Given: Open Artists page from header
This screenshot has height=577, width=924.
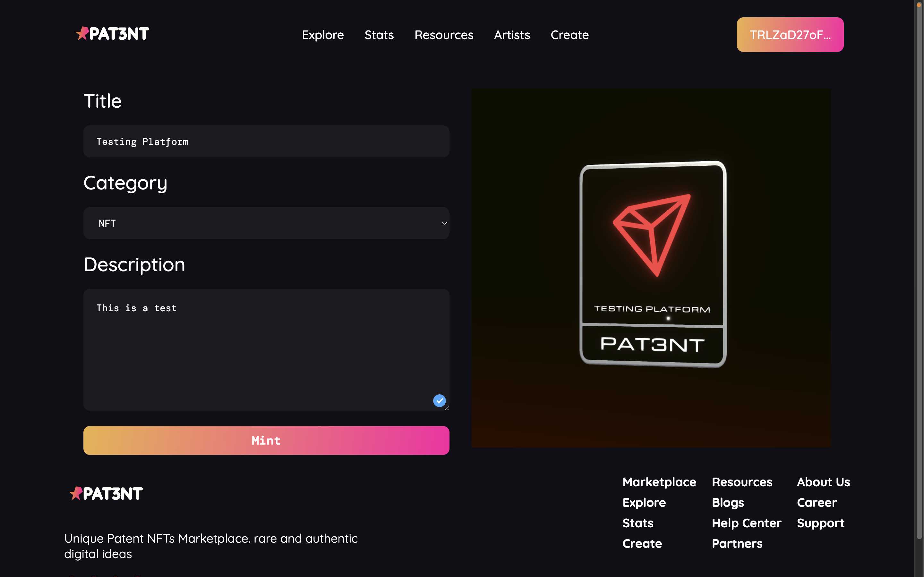Looking at the screenshot, I should pyautogui.click(x=512, y=35).
